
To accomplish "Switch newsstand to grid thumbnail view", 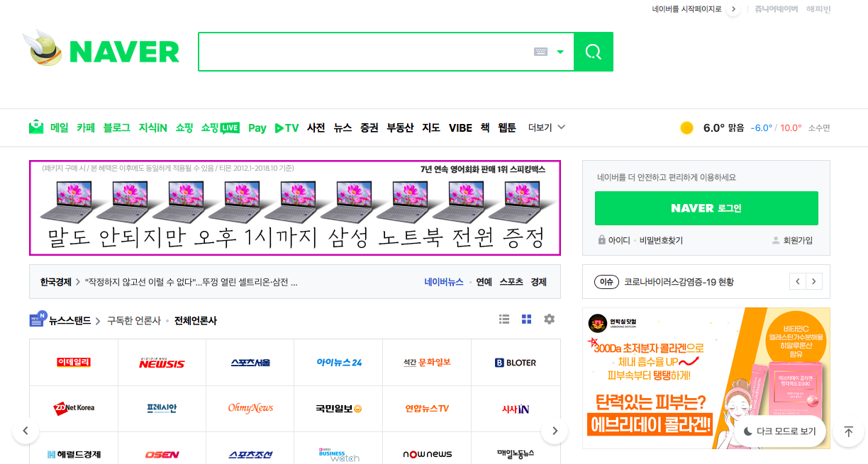I will pyautogui.click(x=526, y=319).
